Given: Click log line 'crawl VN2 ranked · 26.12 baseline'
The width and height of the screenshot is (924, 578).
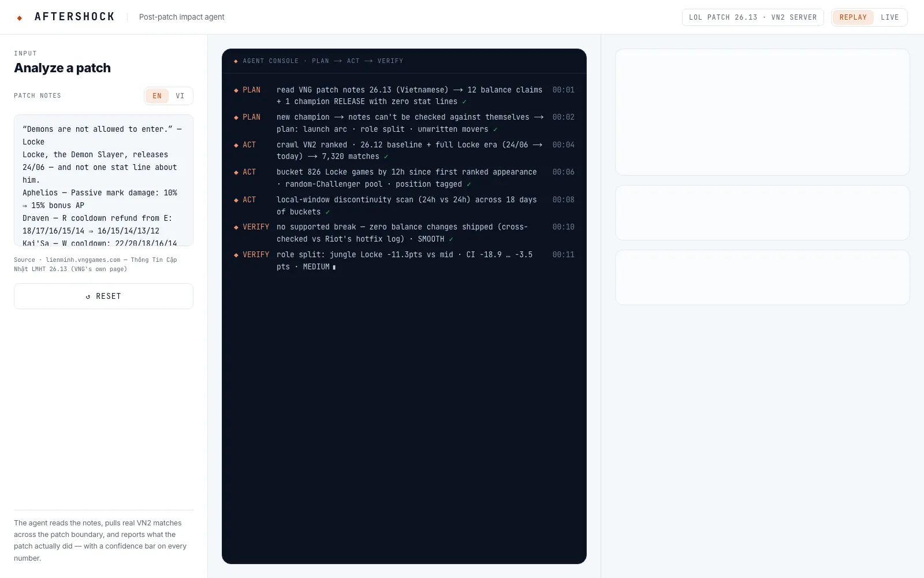Looking at the screenshot, I should (x=409, y=151).
